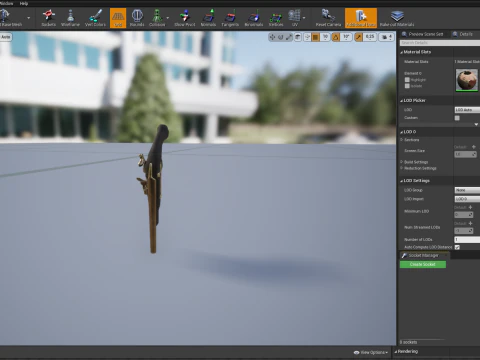The image size is (480, 360).
Task: Open the Help menu
Action: point(24,3)
